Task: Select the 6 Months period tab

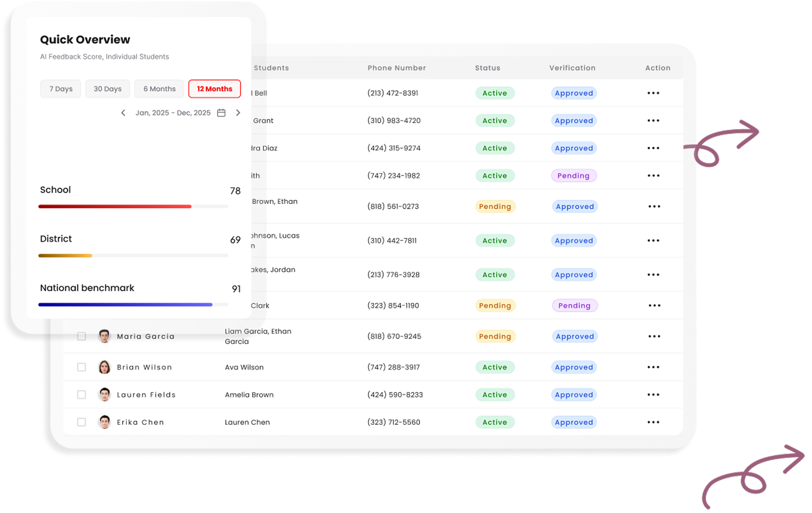Action: tap(159, 89)
